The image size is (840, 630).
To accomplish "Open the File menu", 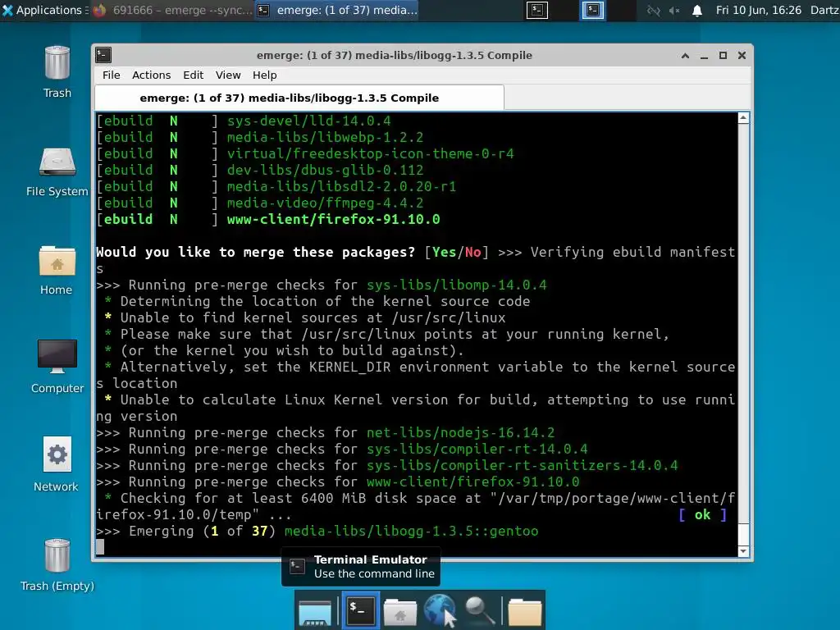I will coord(112,75).
